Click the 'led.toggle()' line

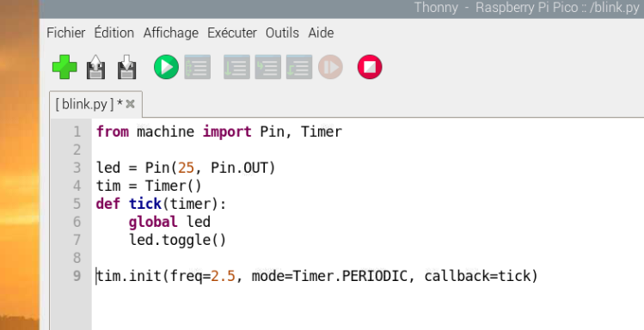[177, 240]
